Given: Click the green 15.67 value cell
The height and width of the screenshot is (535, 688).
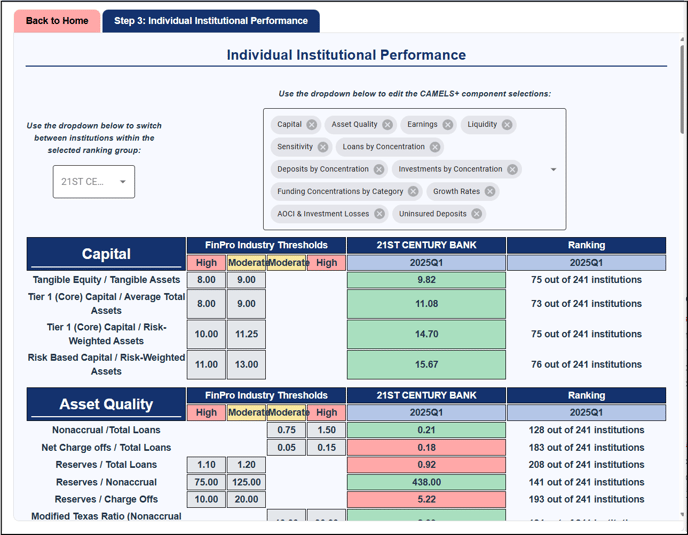Looking at the screenshot, I should click(x=426, y=365).
